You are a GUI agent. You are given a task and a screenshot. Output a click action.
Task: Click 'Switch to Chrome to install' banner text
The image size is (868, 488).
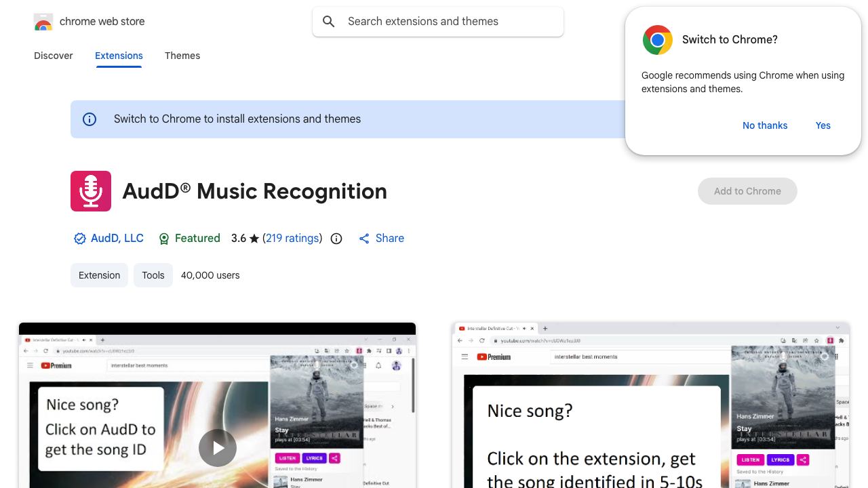(237, 119)
